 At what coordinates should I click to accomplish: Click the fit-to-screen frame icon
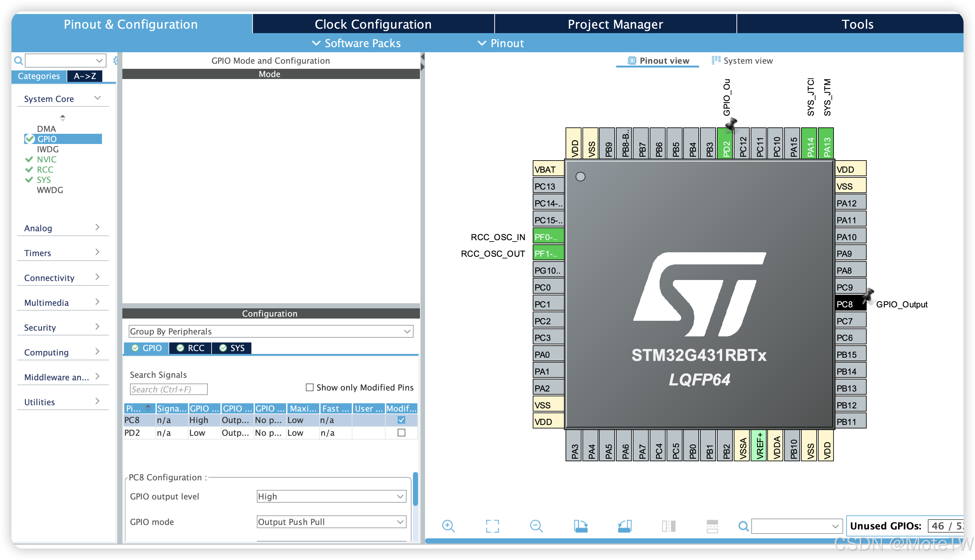[x=492, y=526]
